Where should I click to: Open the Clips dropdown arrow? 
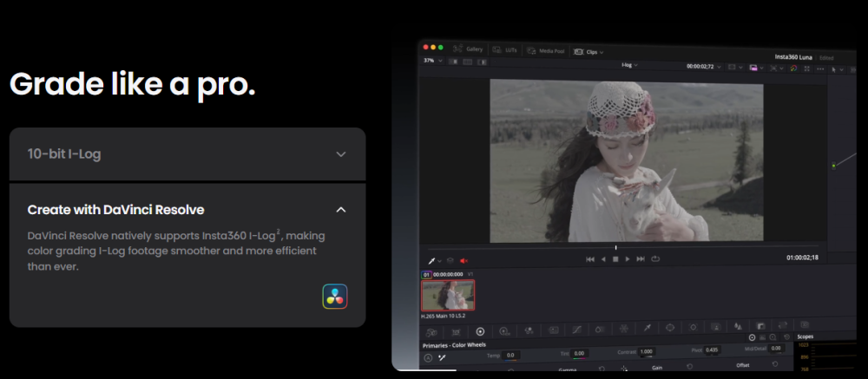(602, 53)
